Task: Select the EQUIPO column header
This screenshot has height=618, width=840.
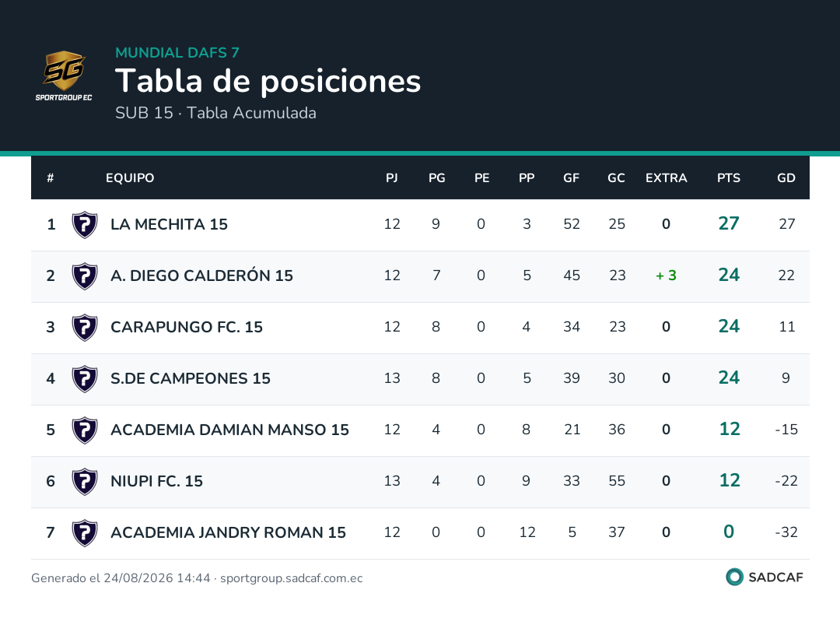Action: point(130,178)
